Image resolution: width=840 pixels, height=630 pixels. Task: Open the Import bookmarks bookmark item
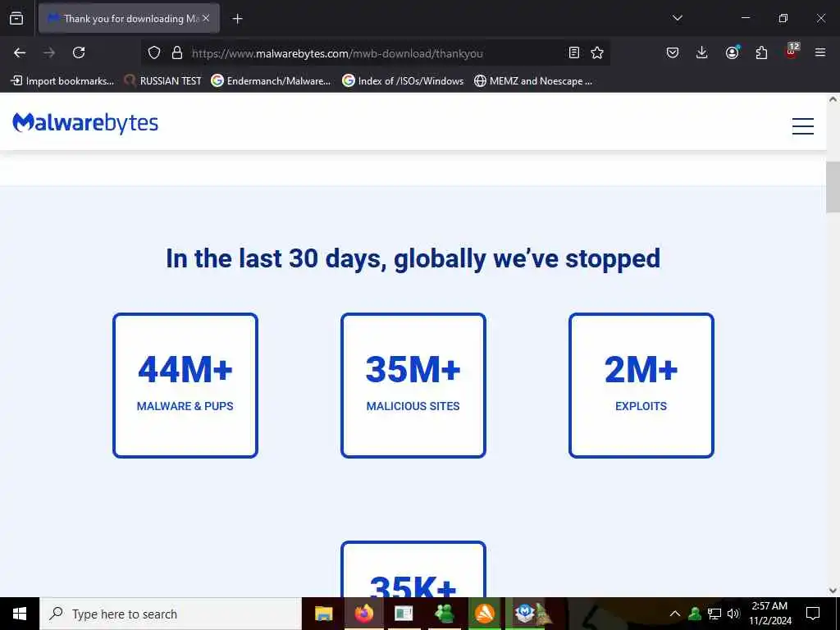pos(62,81)
